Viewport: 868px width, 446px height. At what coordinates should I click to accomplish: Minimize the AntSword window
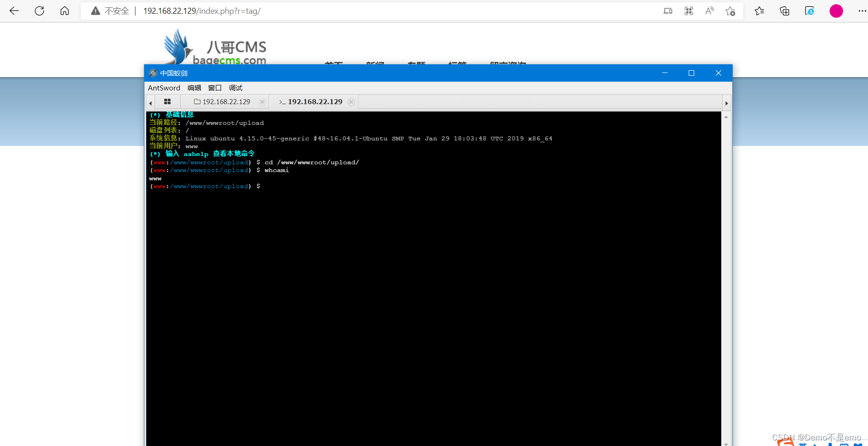[x=665, y=73]
